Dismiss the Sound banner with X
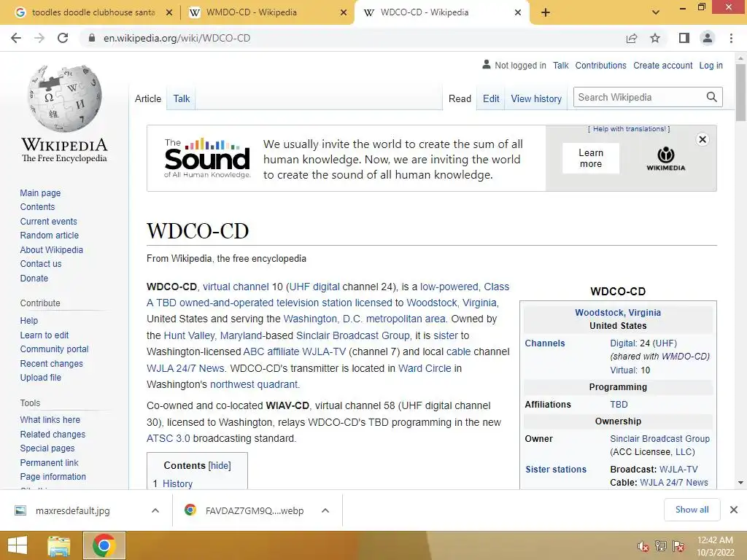747x560 pixels. click(x=703, y=139)
